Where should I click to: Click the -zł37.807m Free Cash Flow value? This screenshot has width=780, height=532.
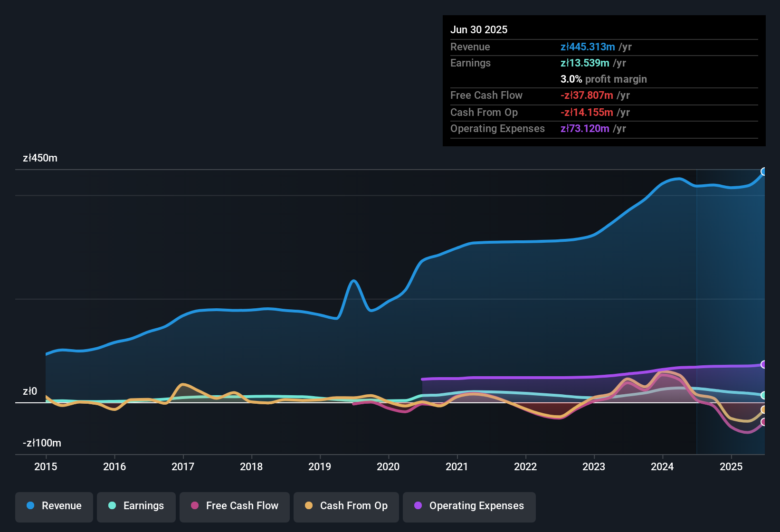coord(587,95)
